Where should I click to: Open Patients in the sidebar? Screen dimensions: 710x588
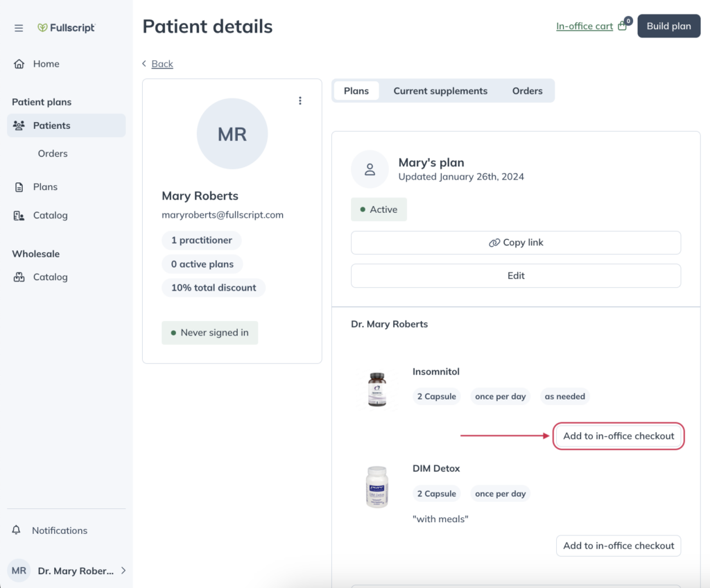click(66, 126)
